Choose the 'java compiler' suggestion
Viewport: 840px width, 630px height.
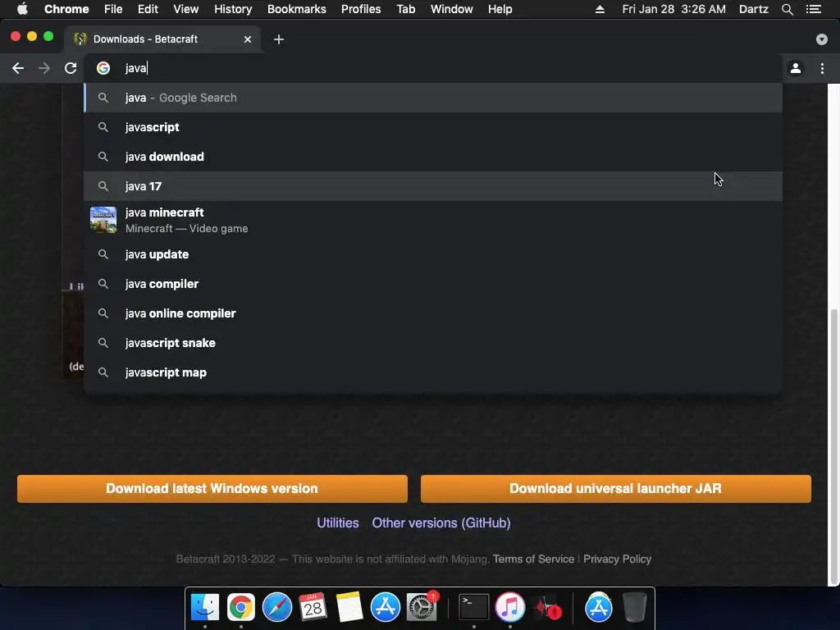[x=433, y=284]
